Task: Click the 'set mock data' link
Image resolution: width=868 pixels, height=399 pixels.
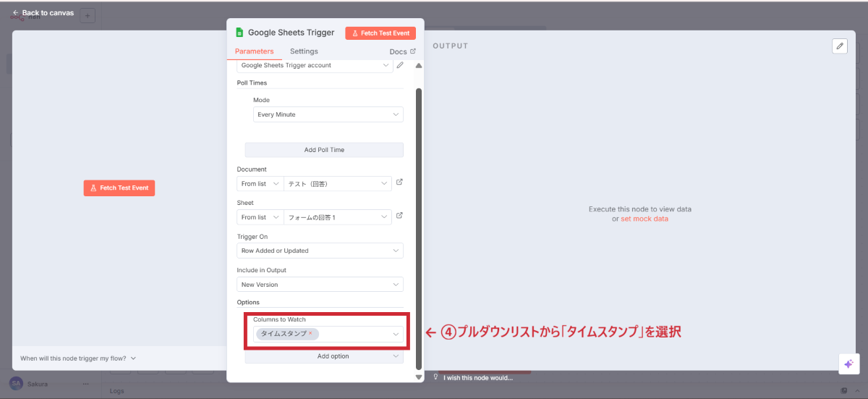Action: (644, 219)
